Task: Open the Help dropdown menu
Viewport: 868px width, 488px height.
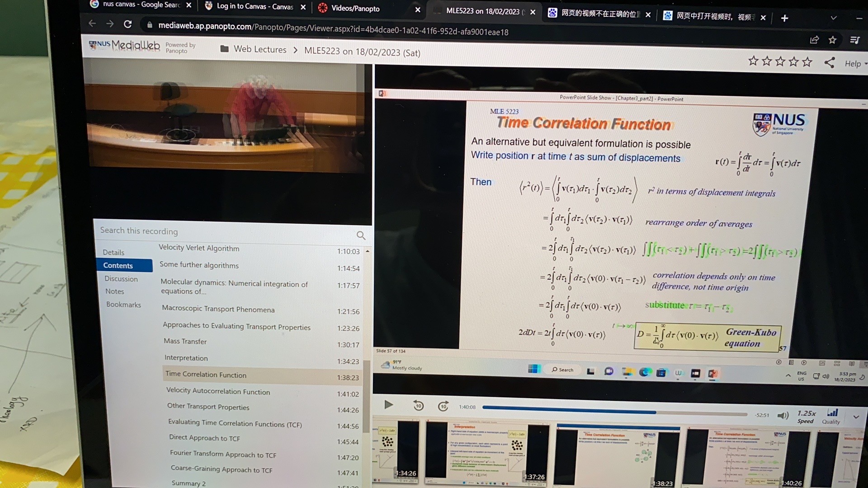Action: point(854,64)
